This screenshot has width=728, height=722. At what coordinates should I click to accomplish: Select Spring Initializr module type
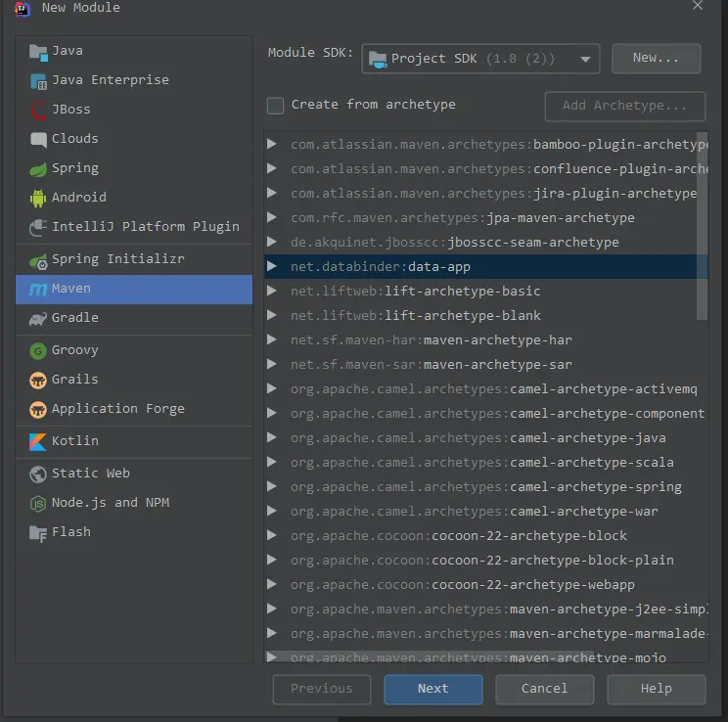(x=134, y=259)
